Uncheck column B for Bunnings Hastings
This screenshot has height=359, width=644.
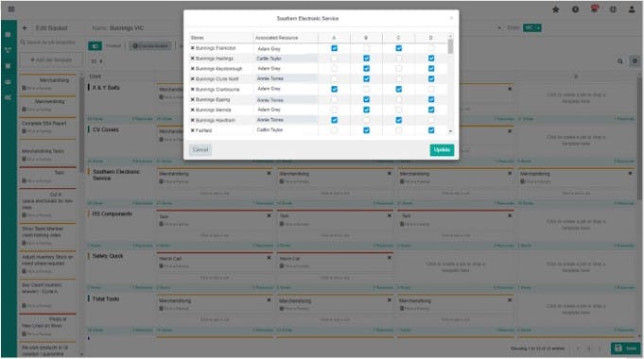pos(366,59)
